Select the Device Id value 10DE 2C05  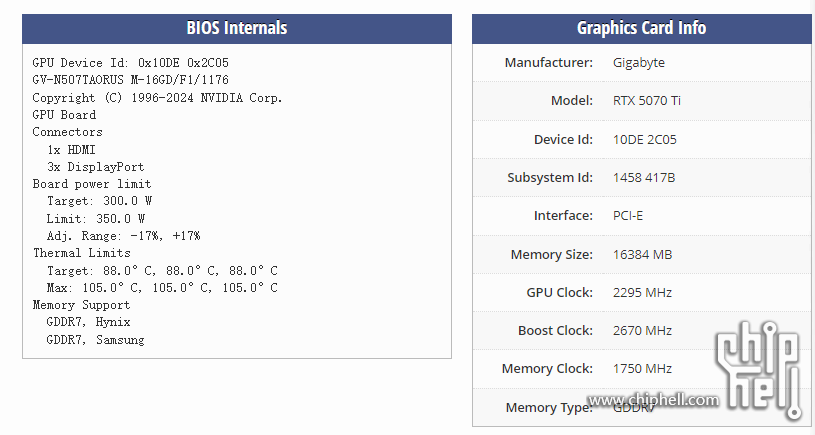(x=645, y=139)
